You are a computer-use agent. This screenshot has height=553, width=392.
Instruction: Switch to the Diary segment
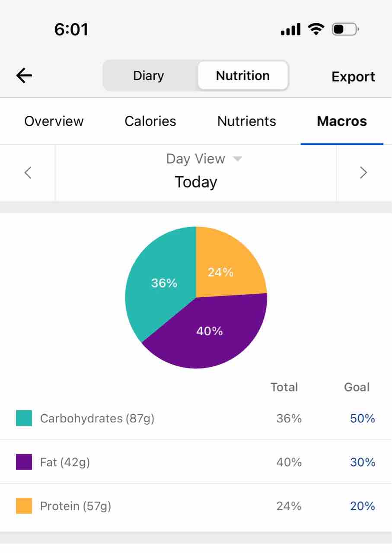pyautogui.click(x=149, y=76)
